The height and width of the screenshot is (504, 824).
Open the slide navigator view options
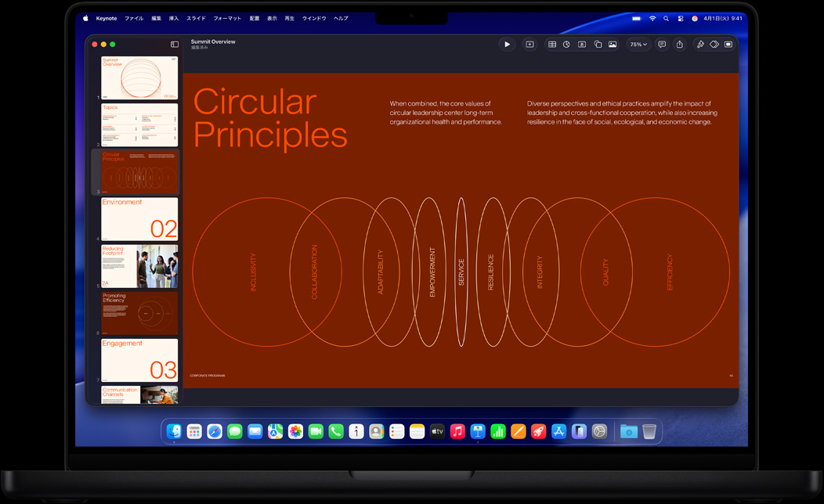[x=174, y=45]
